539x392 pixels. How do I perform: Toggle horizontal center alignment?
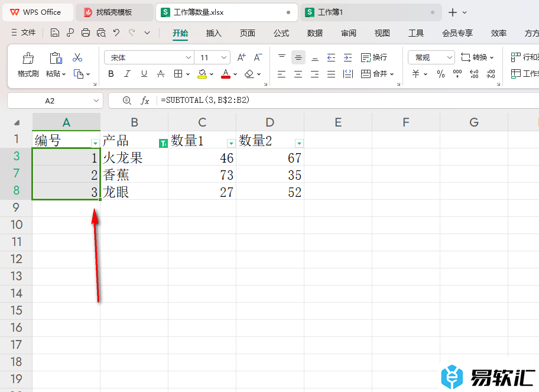(298, 74)
